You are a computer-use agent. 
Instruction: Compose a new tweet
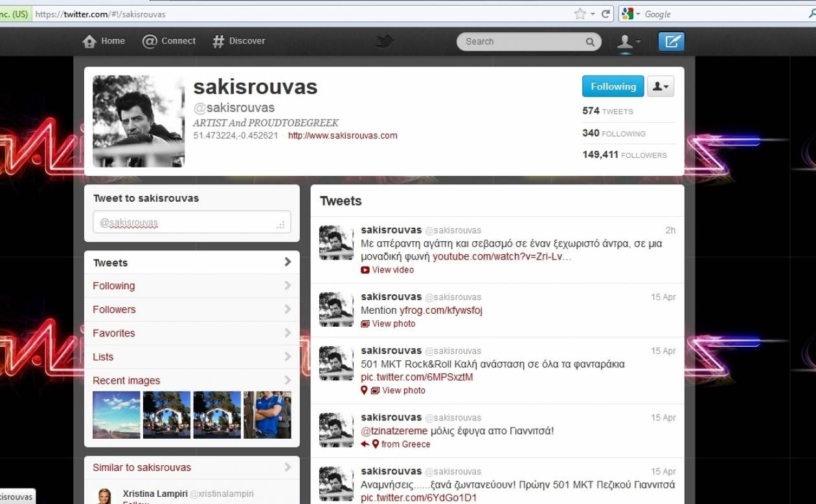672,41
